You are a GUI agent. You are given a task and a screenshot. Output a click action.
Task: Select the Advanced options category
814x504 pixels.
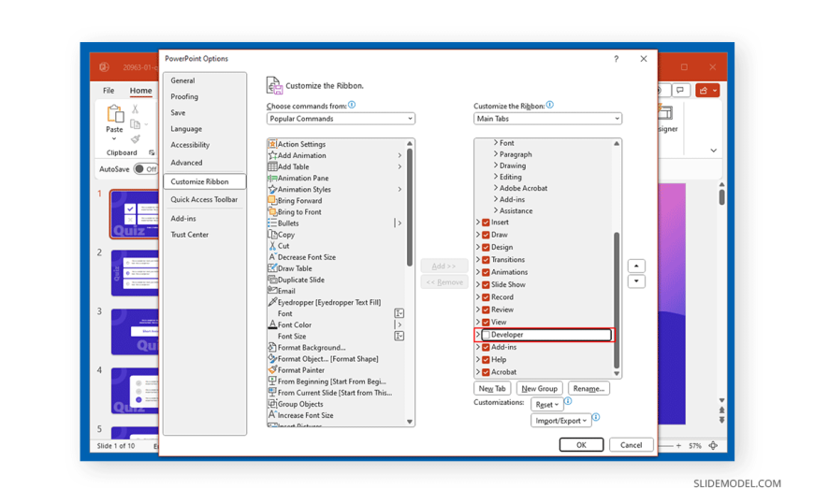click(186, 163)
